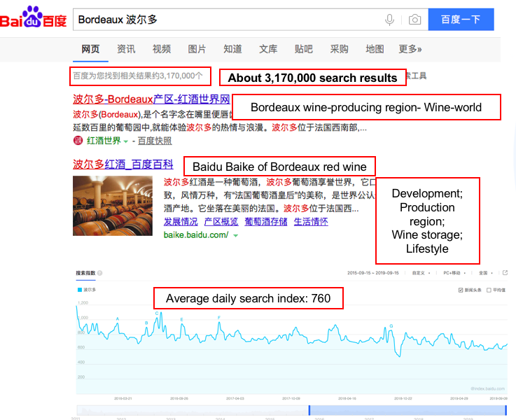Click news marker F on the chart
The width and height of the screenshot is (516, 420).
tap(219, 317)
